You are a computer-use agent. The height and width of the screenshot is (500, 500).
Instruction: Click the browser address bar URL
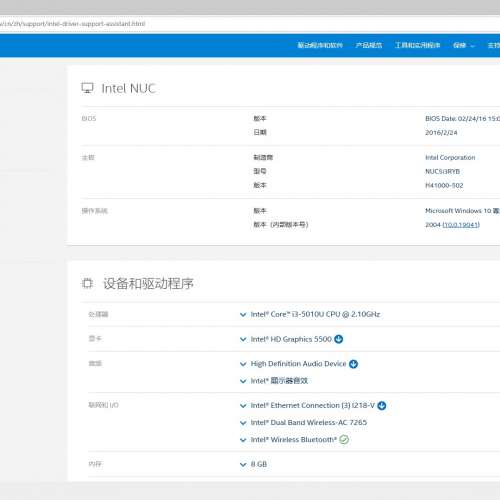72,24
